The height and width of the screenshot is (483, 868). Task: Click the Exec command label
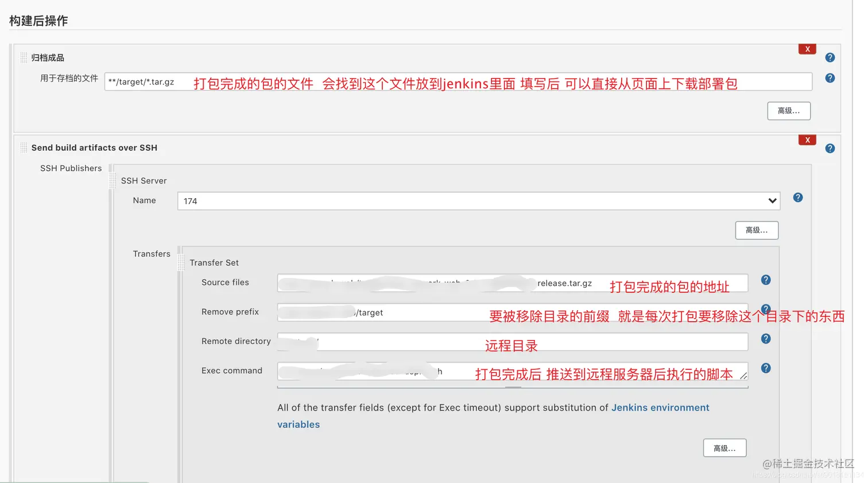(x=232, y=370)
